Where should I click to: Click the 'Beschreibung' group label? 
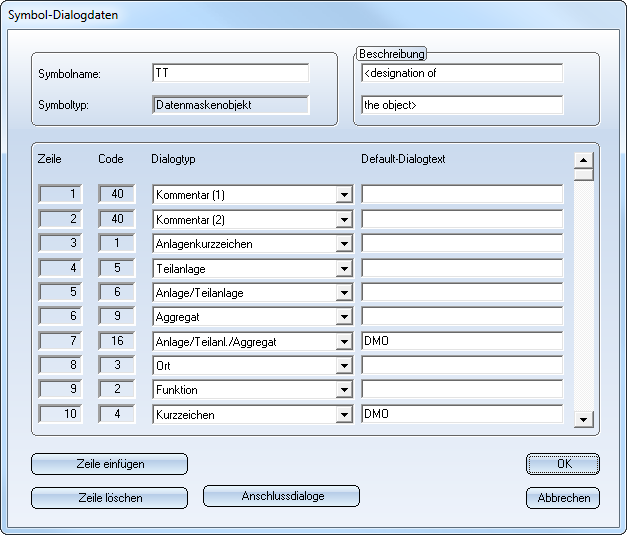(x=391, y=54)
